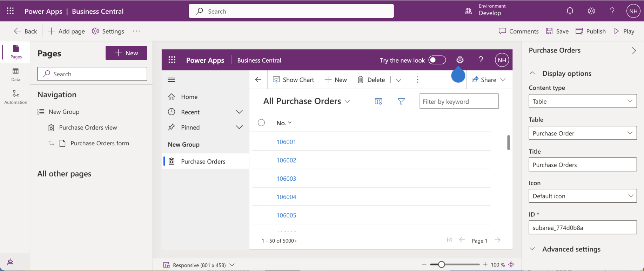Toggle the Try the new look switch
Screen dimensions: 644x271
(437, 60)
